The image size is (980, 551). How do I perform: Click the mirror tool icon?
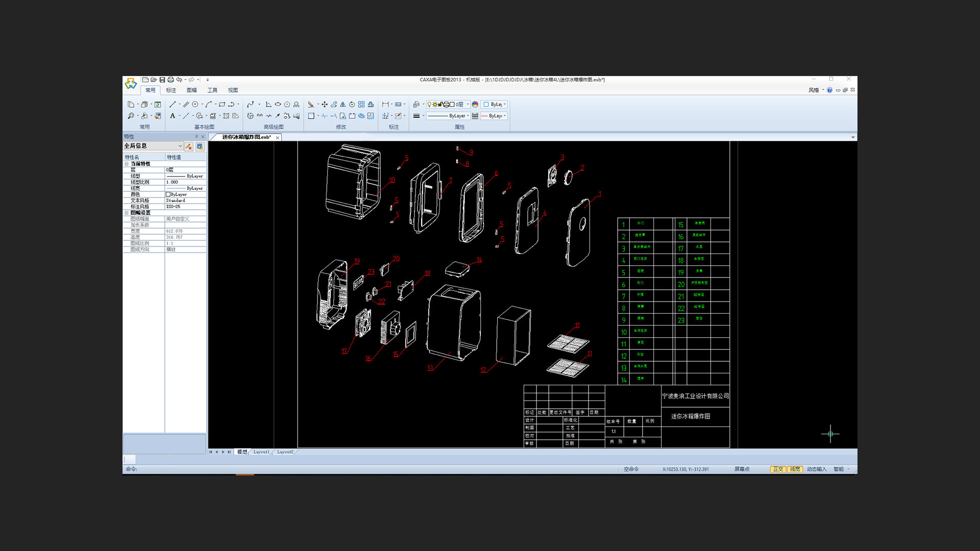(x=343, y=104)
